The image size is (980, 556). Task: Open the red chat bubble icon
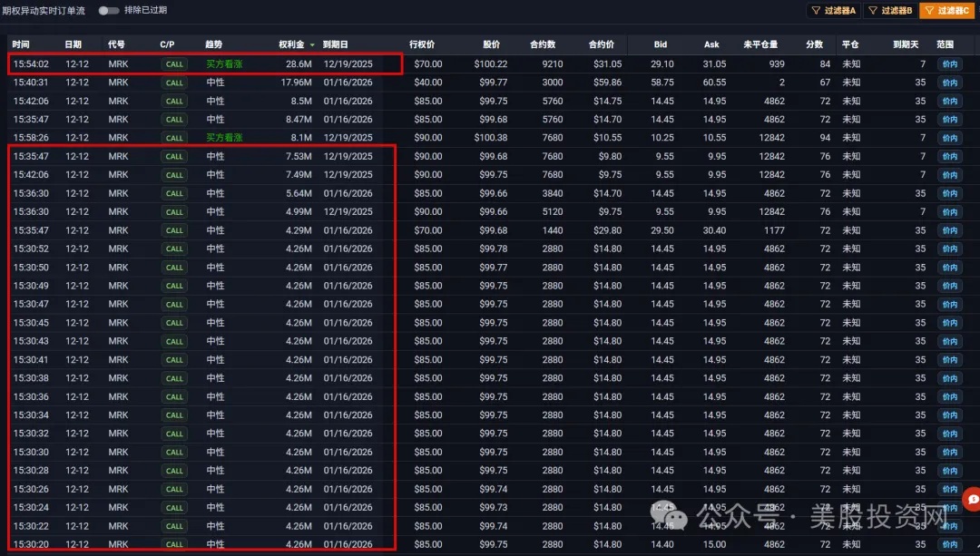click(x=972, y=500)
